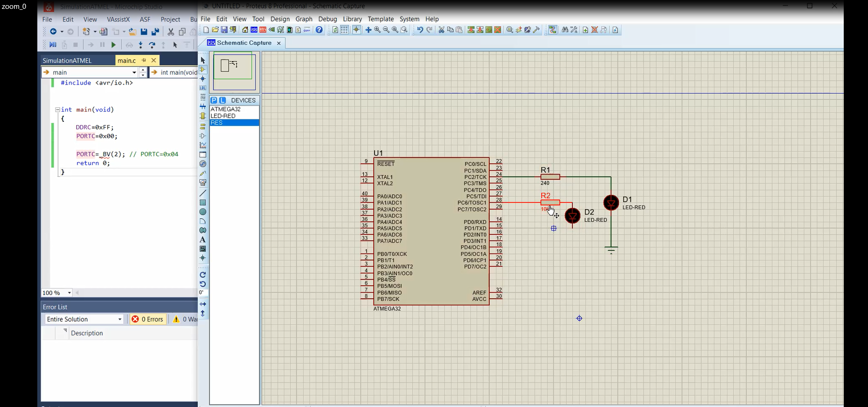Image resolution: width=868 pixels, height=407 pixels.
Task: Toggle the Proteus false origin crosshair icon
Action: click(x=356, y=30)
